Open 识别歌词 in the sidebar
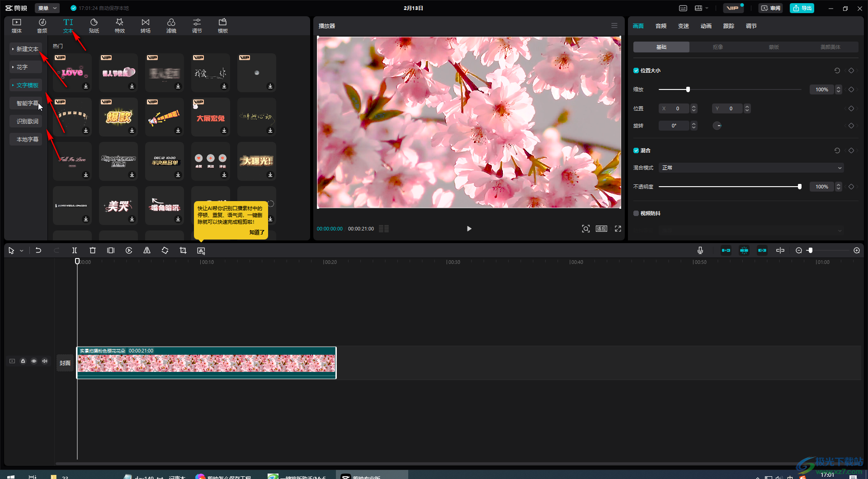The height and width of the screenshot is (479, 868). point(26,121)
